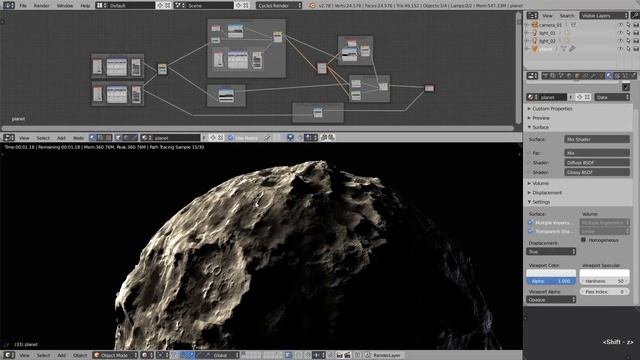Click the render animation clapper icon
Viewport: 640px width, 360px height.
click(347, 355)
